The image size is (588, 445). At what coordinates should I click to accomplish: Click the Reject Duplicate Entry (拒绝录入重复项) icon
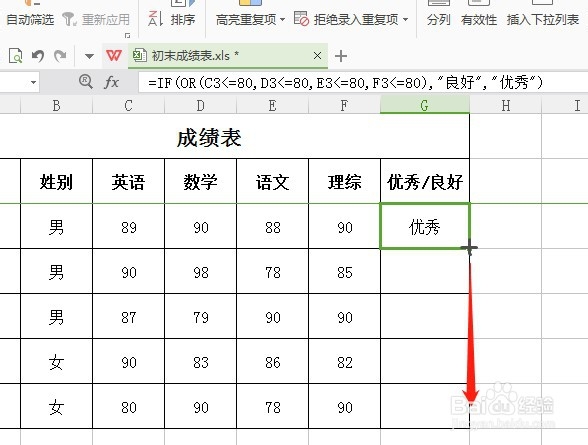point(301,19)
